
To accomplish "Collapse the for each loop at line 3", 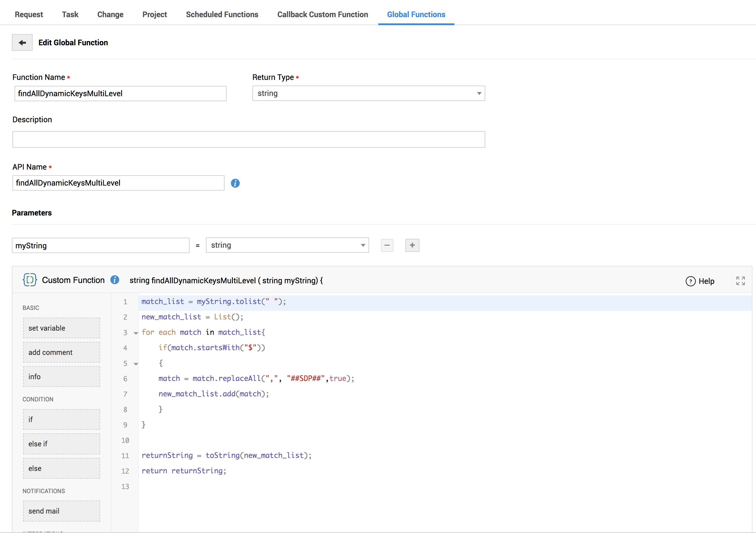I will [136, 333].
